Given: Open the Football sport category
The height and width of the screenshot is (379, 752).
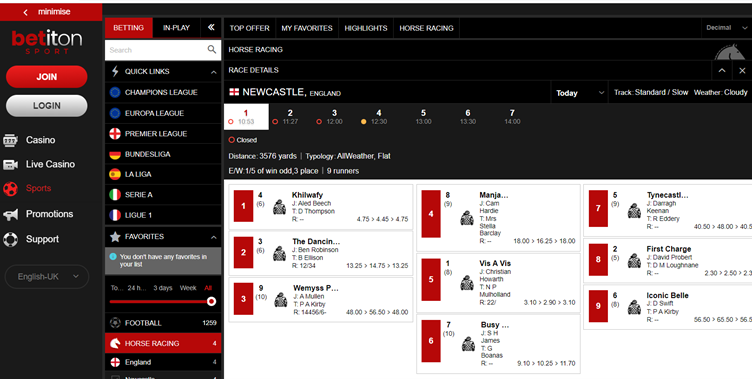Looking at the screenshot, I should pos(163,323).
